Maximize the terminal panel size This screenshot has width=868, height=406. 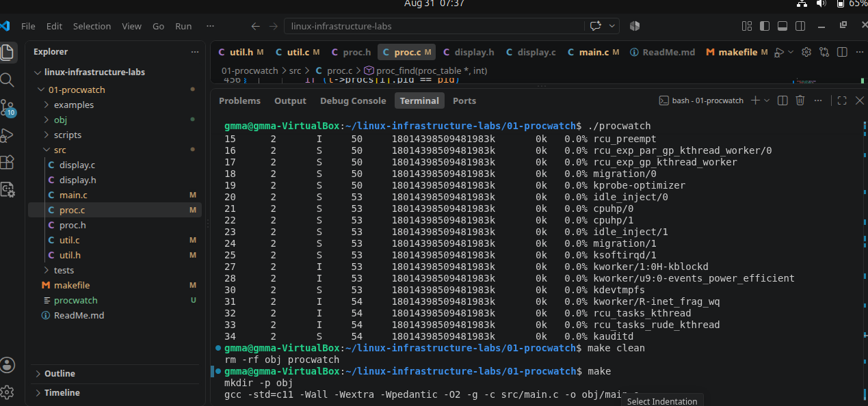tap(842, 100)
